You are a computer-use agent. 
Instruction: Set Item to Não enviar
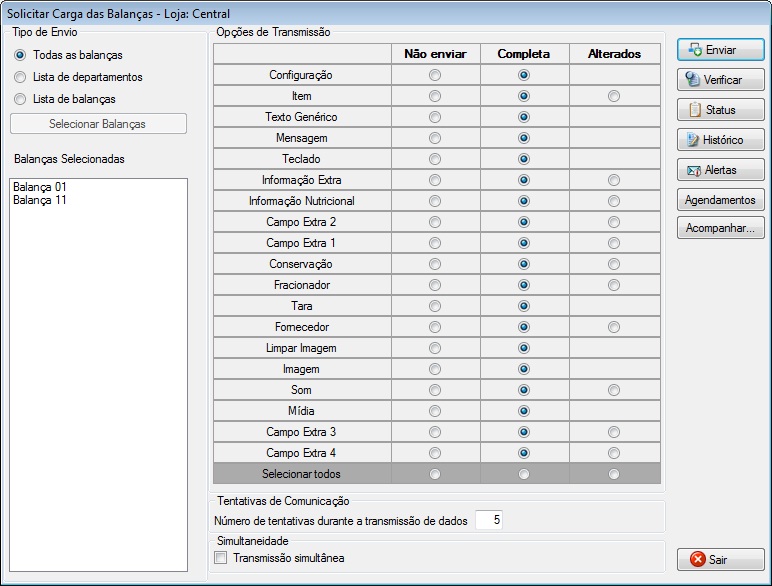pos(435,96)
